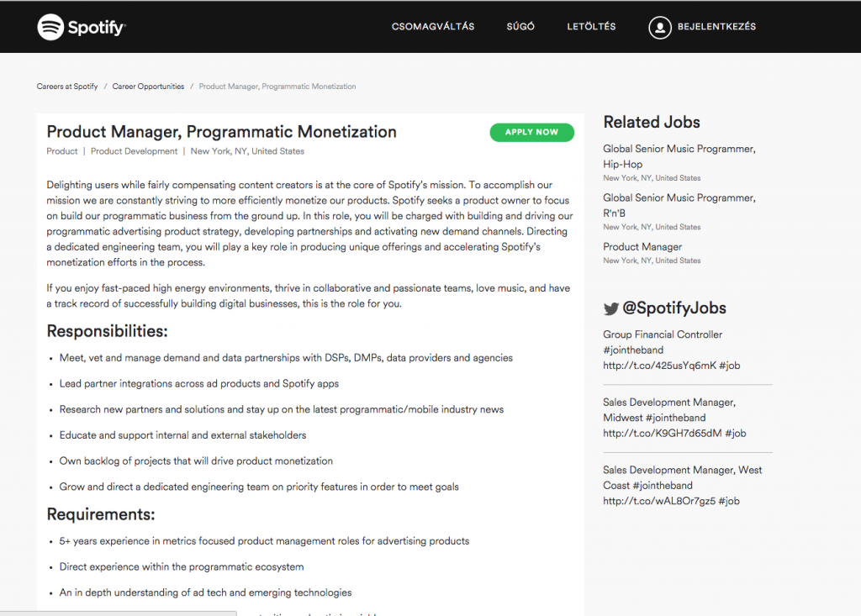Click the Related Jobs heading
The height and width of the screenshot is (616, 861).
[x=652, y=122]
